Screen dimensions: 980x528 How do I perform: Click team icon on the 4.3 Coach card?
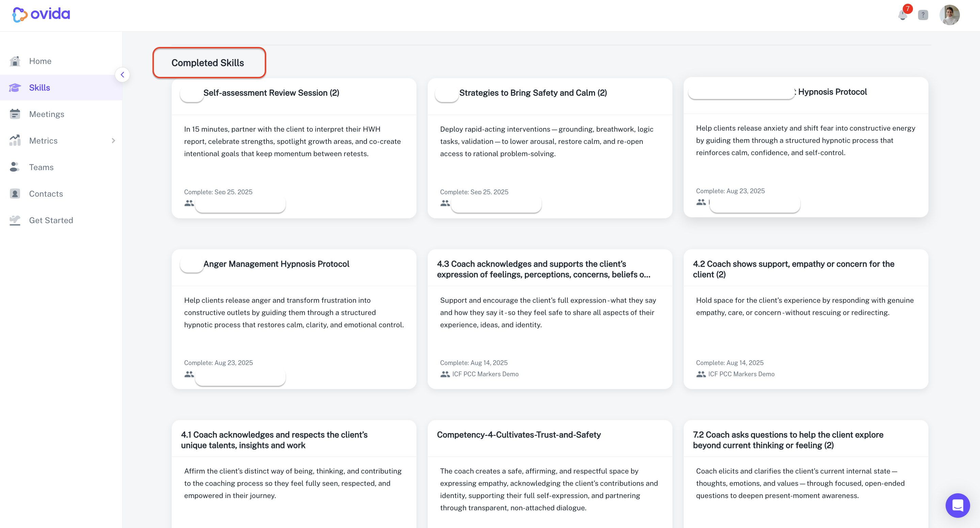(x=445, y=375)
